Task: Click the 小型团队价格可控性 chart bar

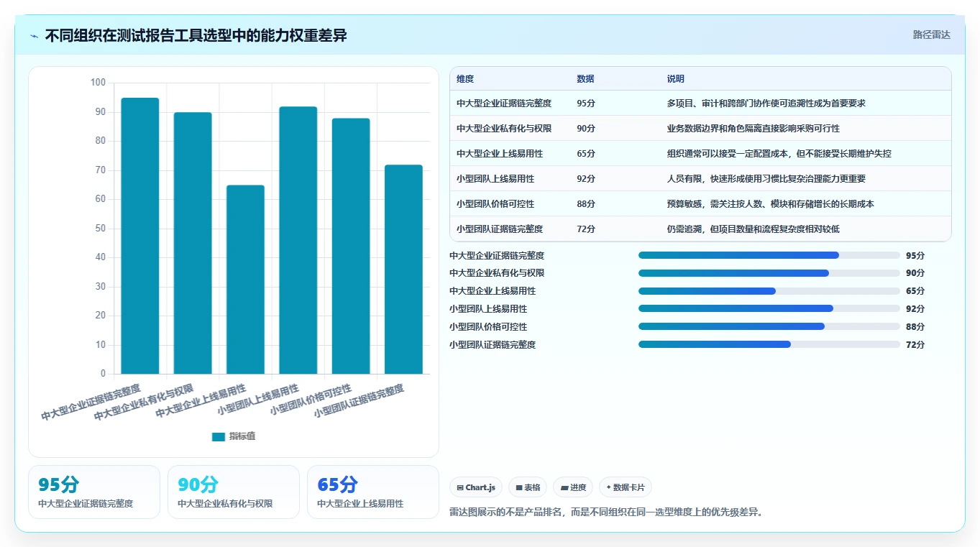Action: [x=351, y=246]
